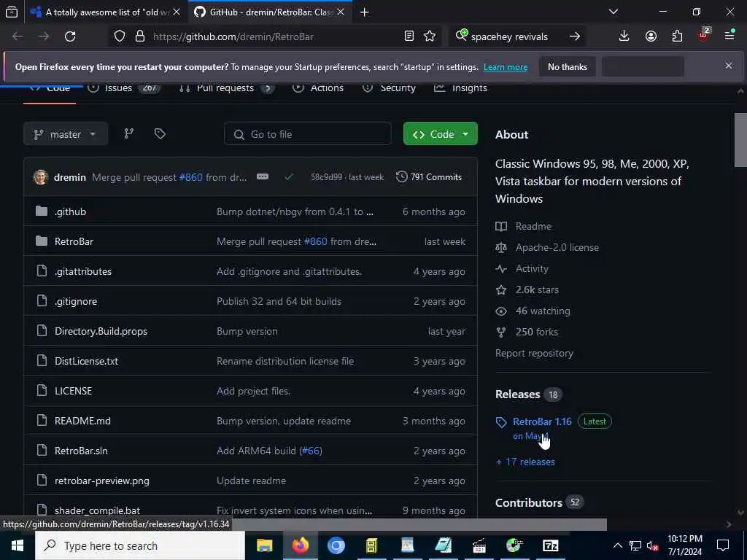Open the .github folder
Image resolution: width=747 pixels, height=560 pixels.
click(71, 211)
